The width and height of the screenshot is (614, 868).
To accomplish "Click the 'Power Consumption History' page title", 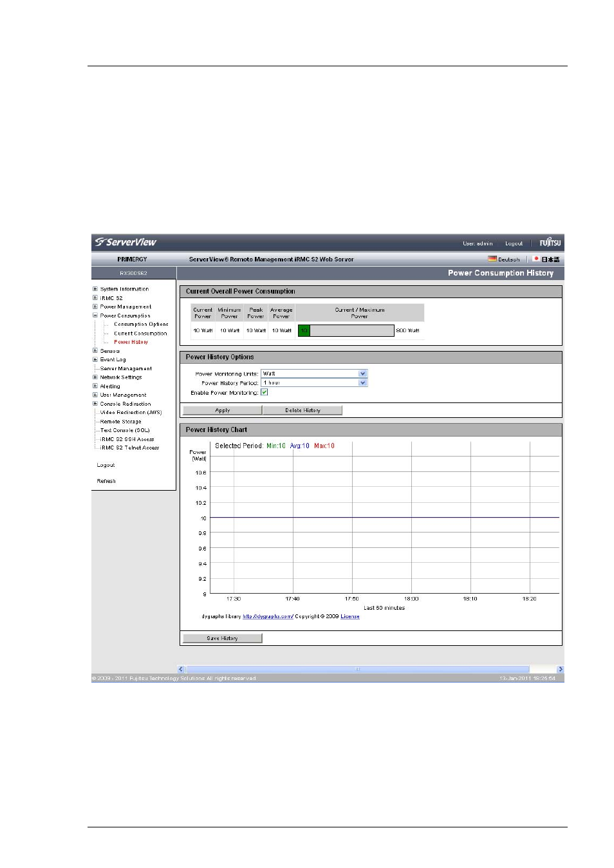I will point(501,273).
